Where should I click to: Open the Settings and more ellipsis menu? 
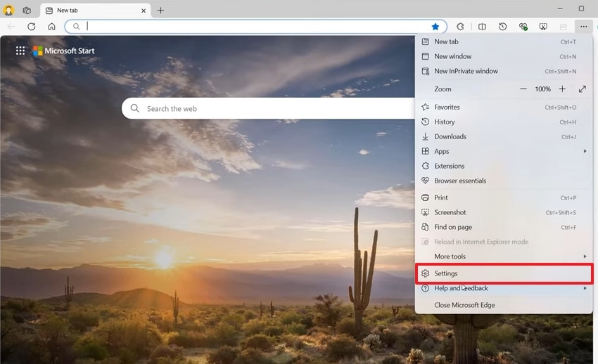(583, 26)
